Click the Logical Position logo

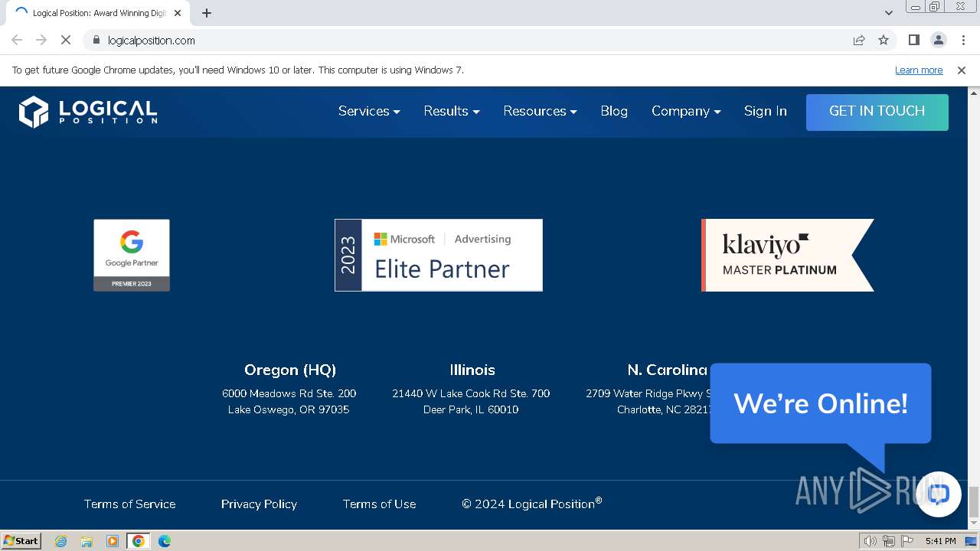click(88, 112)
